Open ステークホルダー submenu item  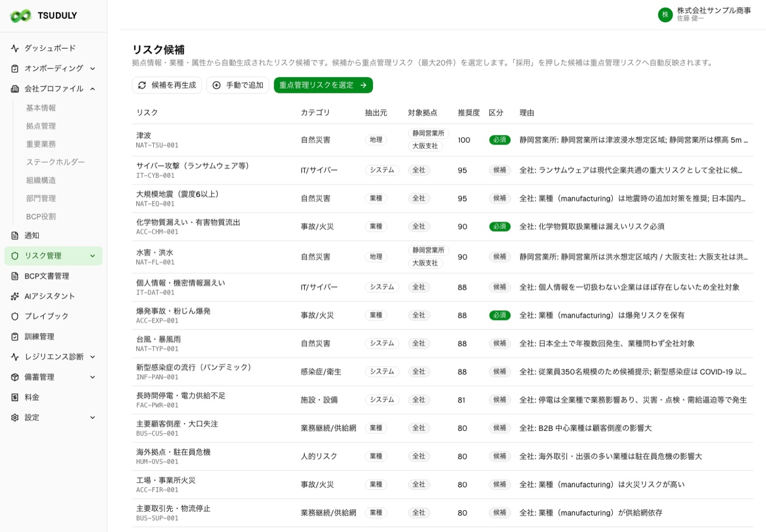[x=55, y=163]
